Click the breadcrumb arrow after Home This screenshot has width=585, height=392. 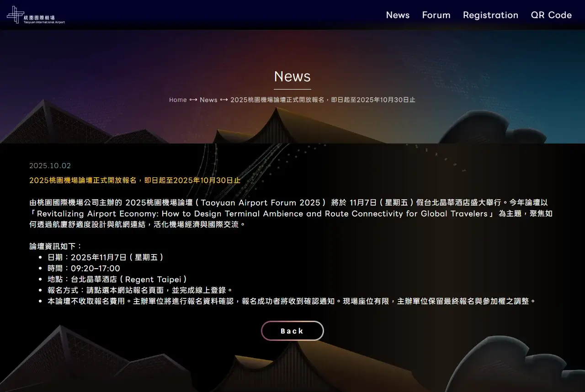(193, 100)
